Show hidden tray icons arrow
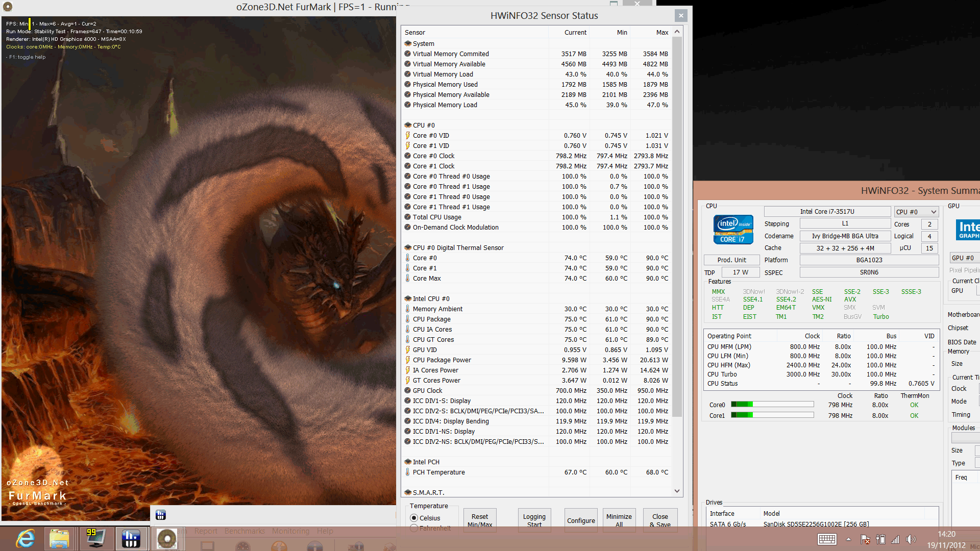This screenshot has width=980, height=551. pos(848,539)
